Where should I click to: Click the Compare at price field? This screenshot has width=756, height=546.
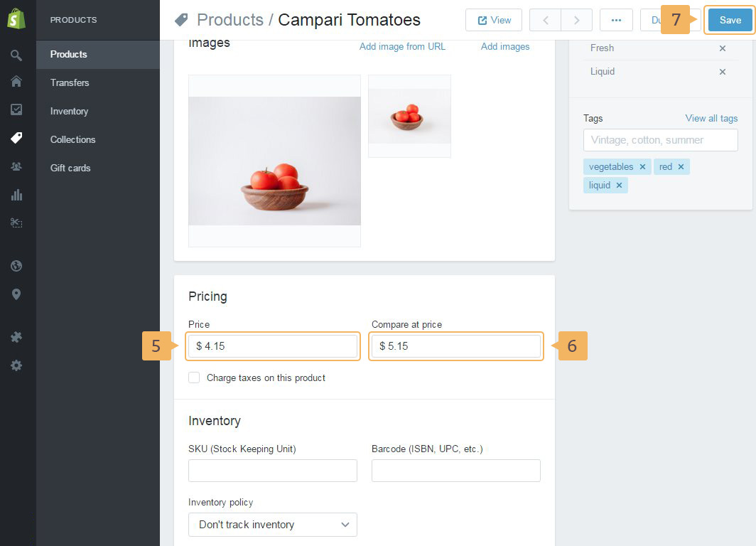[x=456, y=346]
